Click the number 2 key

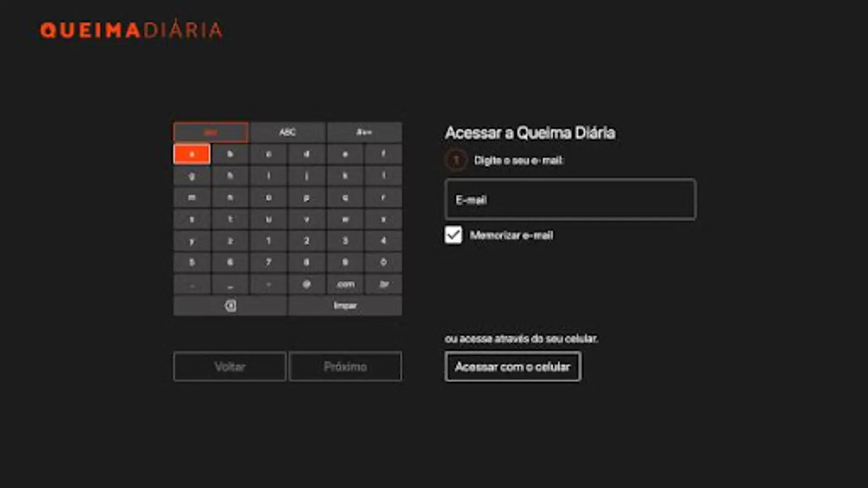pos(307,241)
